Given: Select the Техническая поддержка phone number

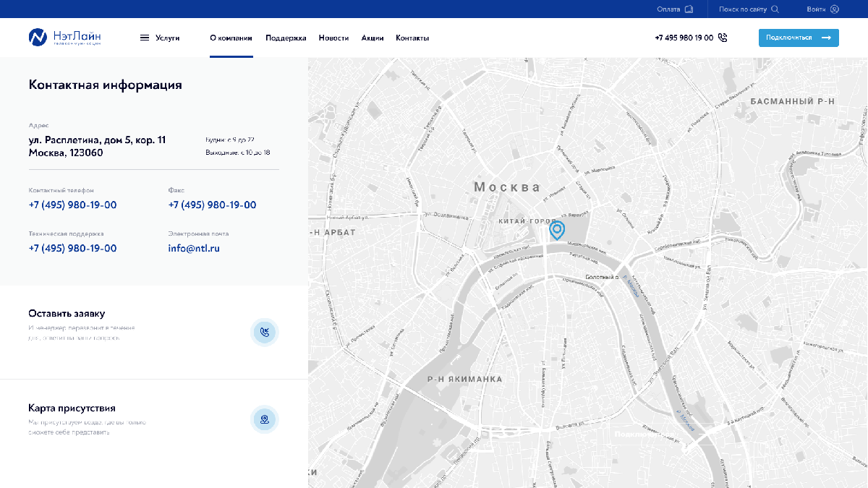Looking at the screenshot, I should [72, 249].
